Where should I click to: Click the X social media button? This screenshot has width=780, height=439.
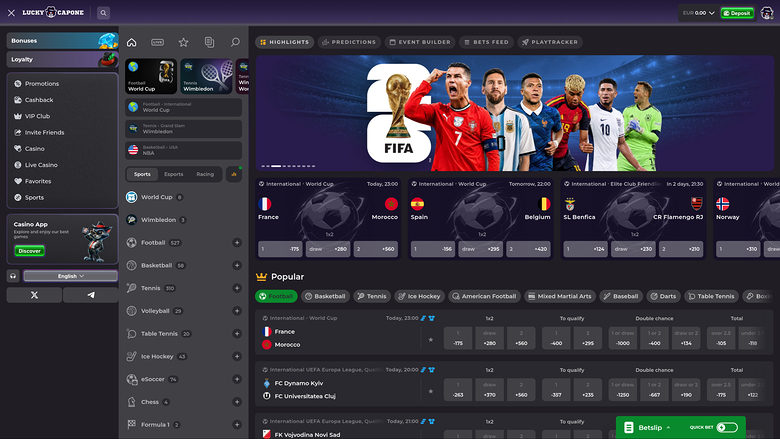pos(34,295)
